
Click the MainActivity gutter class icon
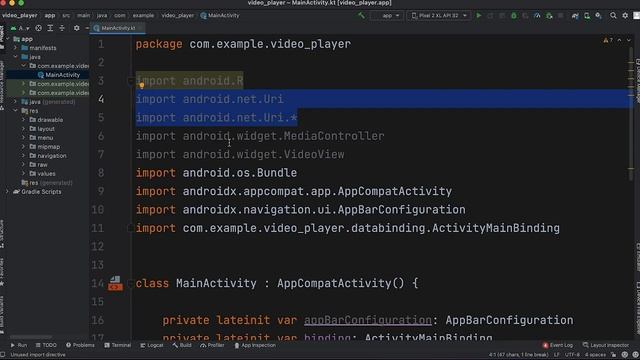115,283
